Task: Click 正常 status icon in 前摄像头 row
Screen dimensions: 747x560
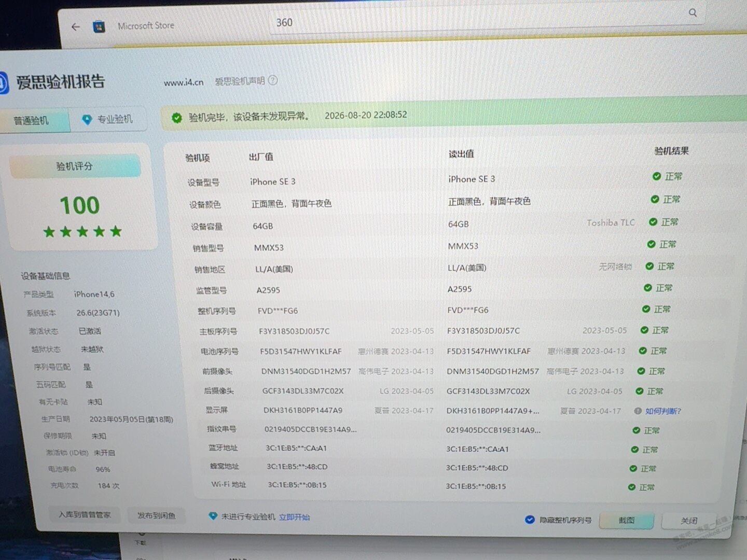Action: click(641, 371)
